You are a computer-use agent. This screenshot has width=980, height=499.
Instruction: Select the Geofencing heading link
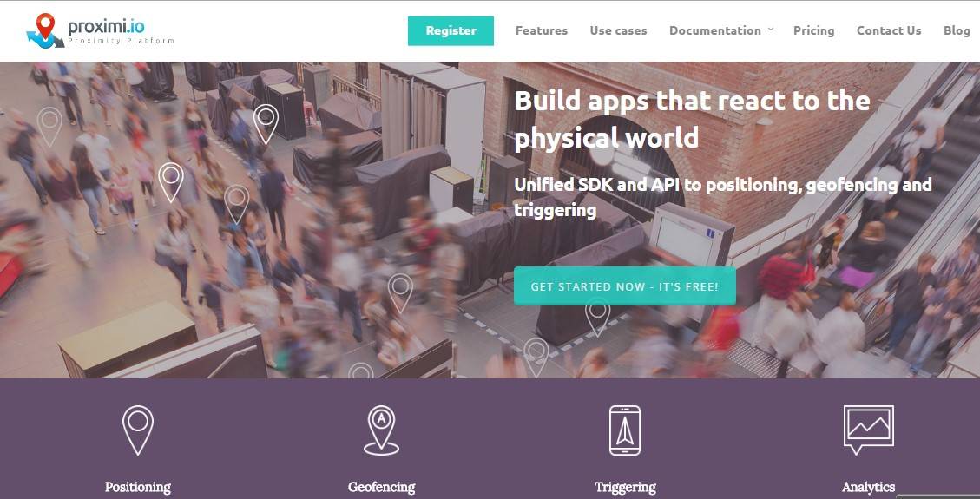381,487
